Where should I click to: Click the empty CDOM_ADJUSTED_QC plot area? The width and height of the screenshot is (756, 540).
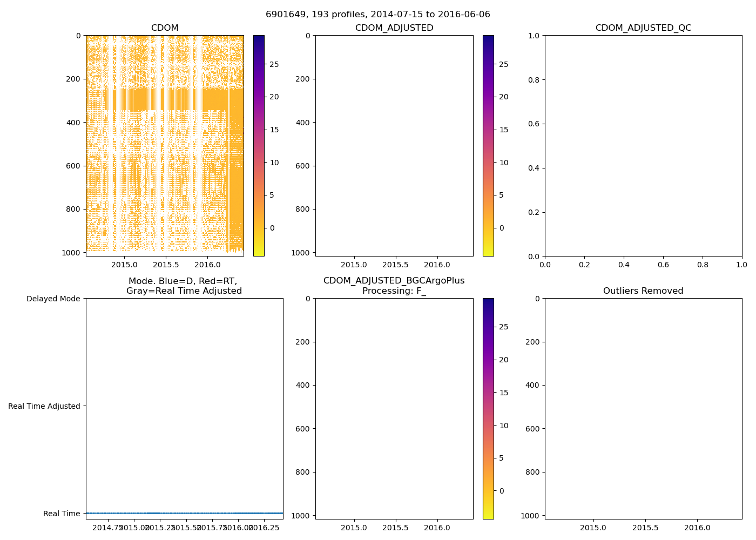tap(643, 146)
